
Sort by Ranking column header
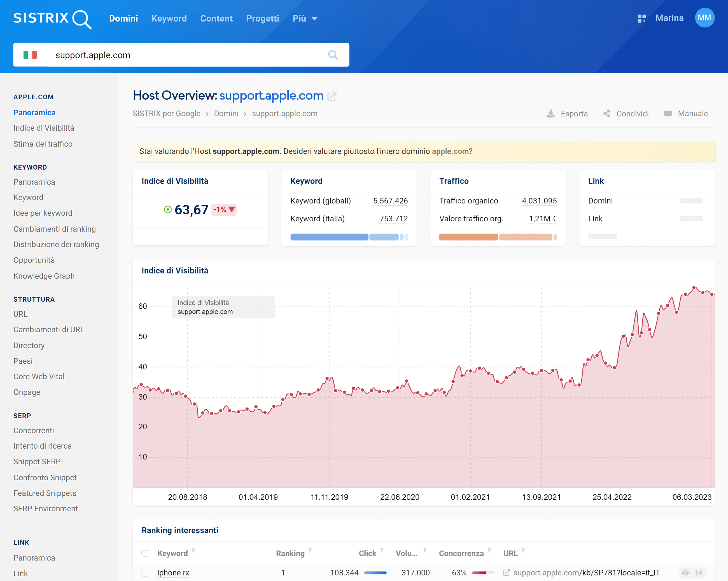(290, 553)
